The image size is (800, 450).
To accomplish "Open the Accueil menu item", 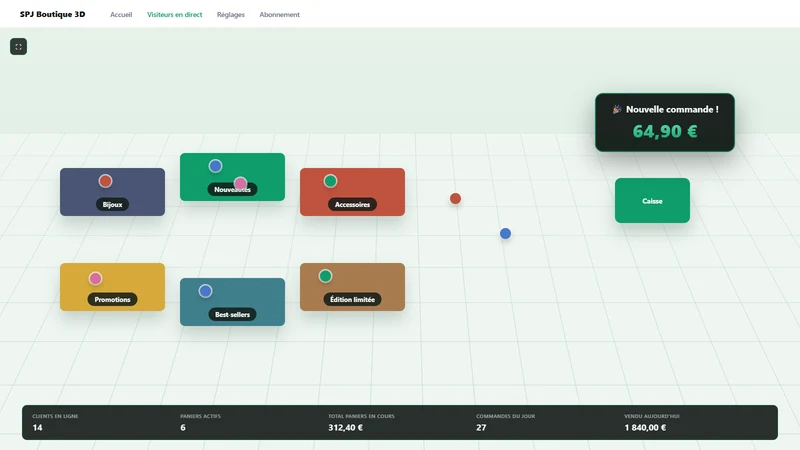I will coord(121,15).
